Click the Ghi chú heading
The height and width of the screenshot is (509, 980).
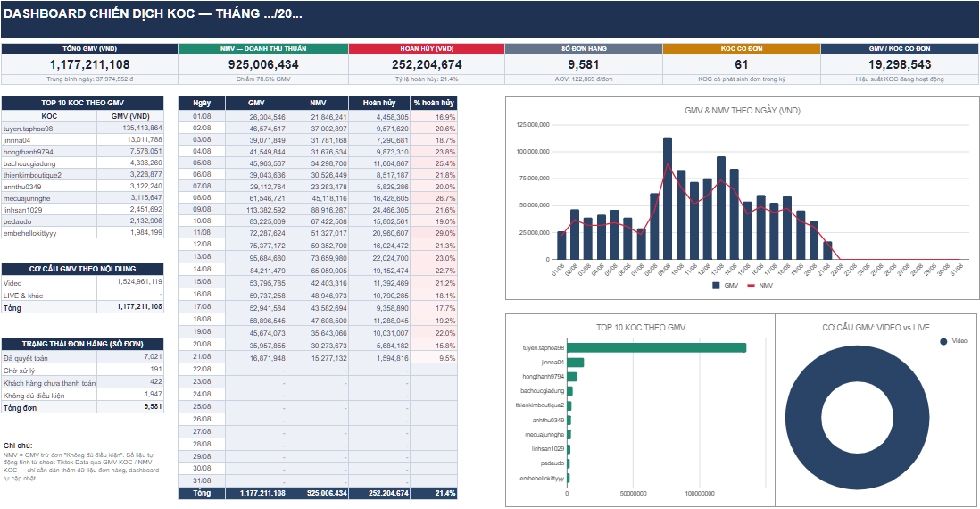18,446
